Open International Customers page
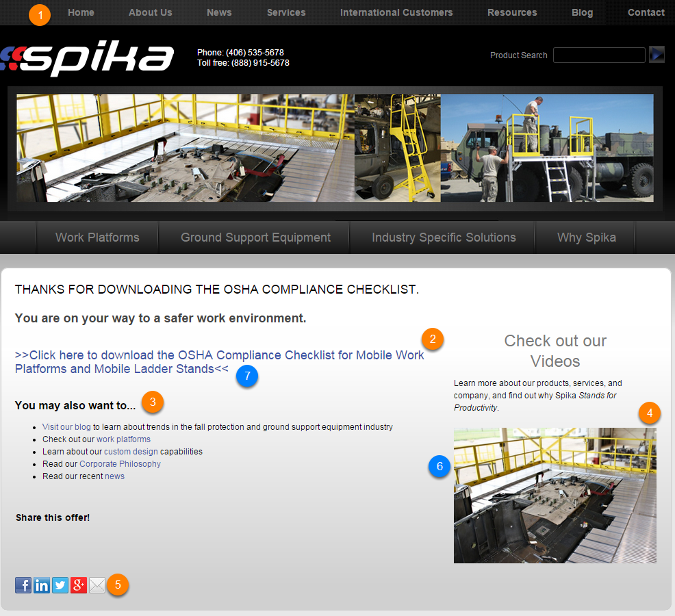The width and height of the screenshot is (675, 616). pos(396,12)
